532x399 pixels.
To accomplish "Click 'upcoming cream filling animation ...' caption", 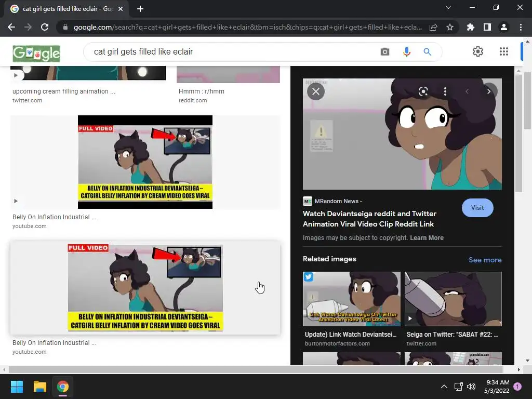I will point(64,91).
